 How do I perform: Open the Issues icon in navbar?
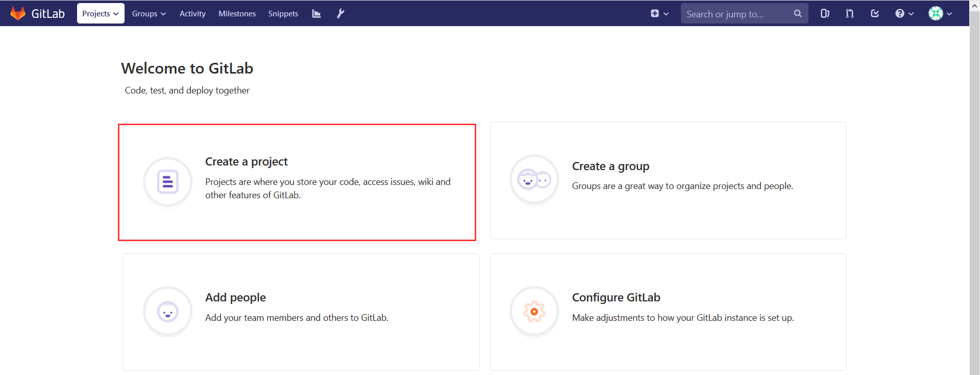click(825, 14)
